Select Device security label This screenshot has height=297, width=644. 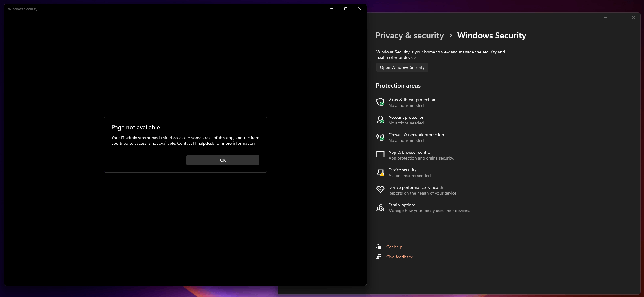pos(402,170)
